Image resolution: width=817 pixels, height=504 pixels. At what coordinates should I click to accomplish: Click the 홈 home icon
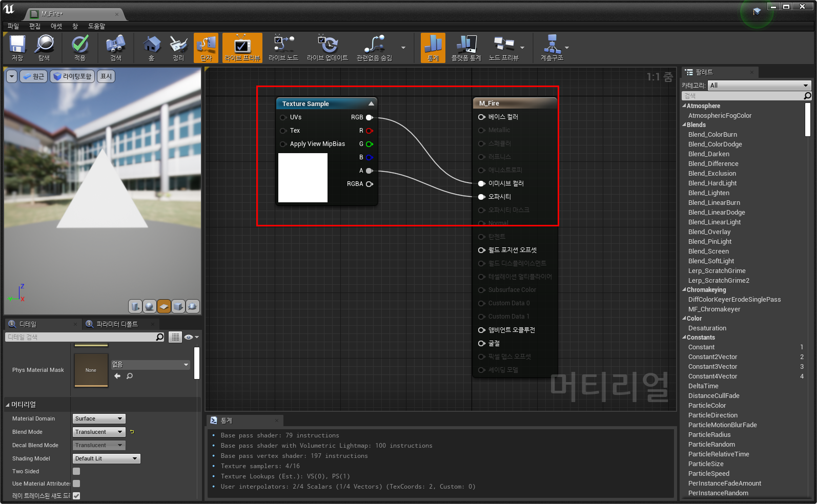click(x=152, y=45)
